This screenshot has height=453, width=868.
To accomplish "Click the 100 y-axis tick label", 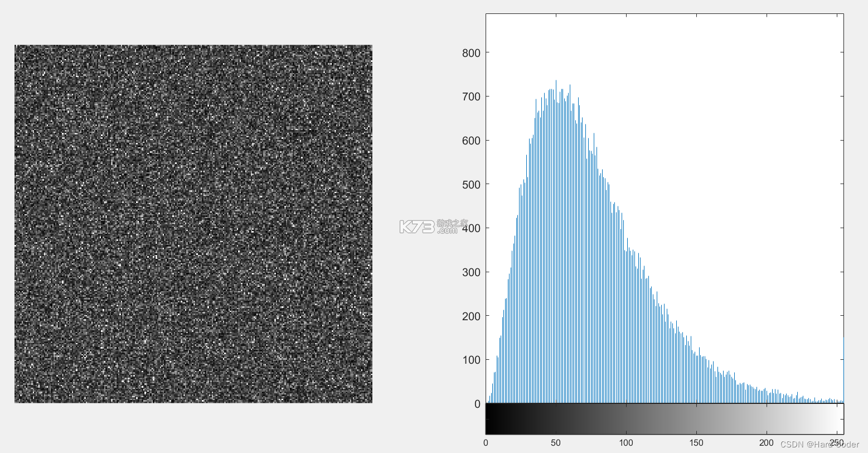I will tap(471, 360).
